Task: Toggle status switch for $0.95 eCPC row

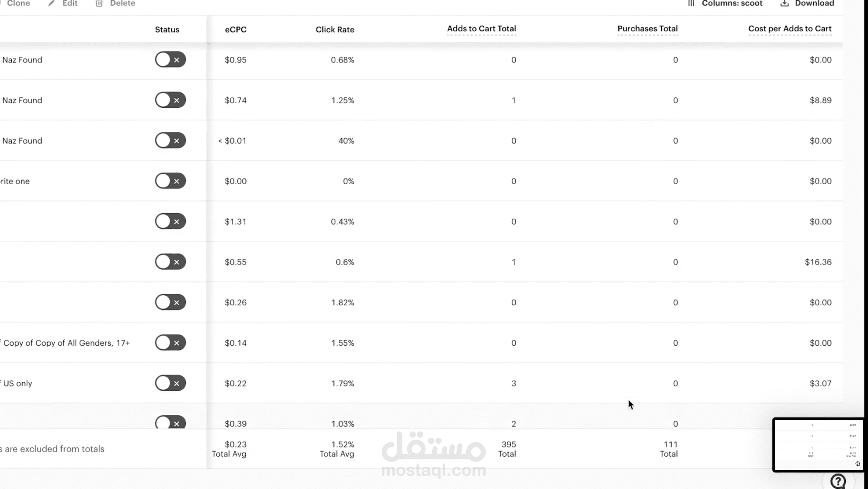Action: click(170, 59)
